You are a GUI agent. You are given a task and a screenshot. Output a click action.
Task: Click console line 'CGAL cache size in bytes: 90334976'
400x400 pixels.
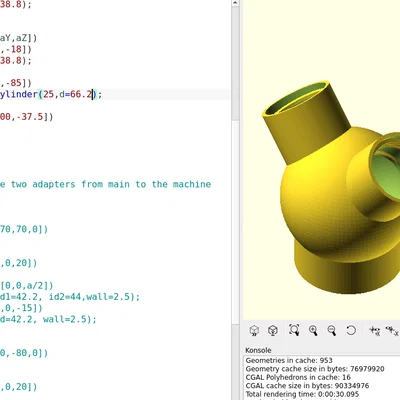307,386
